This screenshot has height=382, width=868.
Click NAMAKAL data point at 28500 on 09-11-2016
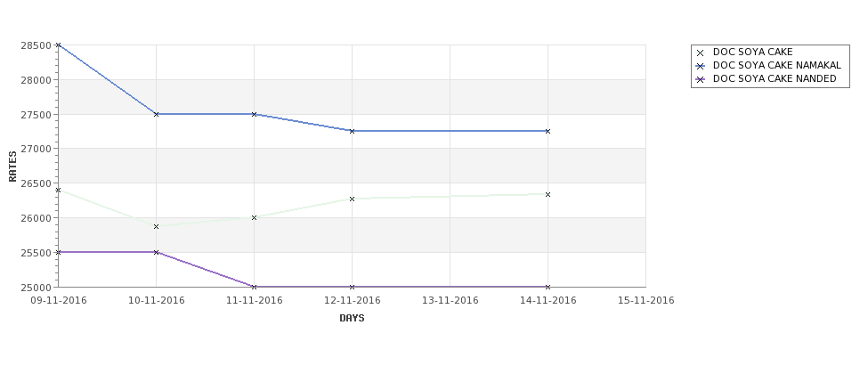click(58, 45)
